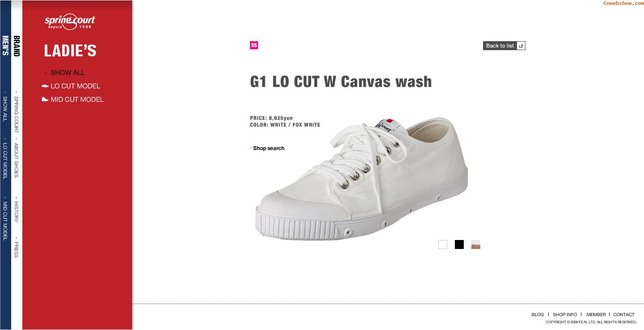Click the low-cut shoe icon in sidebar
The width and height of the screenshot is (644, 330).
click(x=45, y=86)
